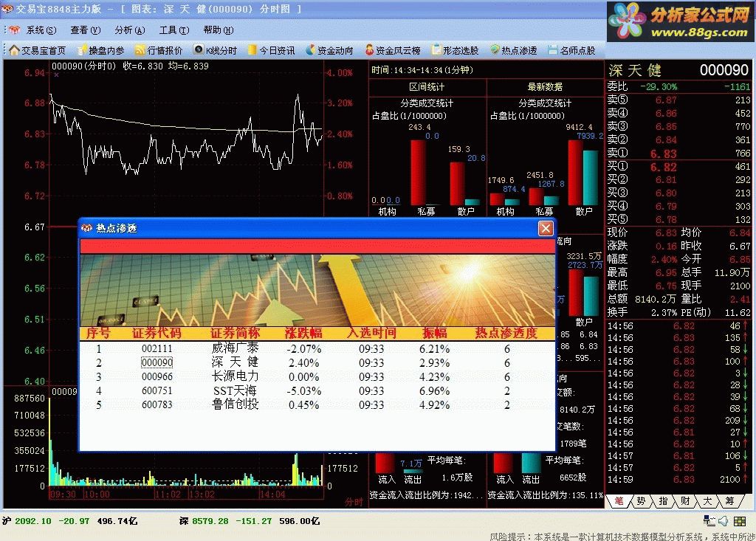Image resolution: width=756 pixels, height=541 pixels.
Task: Switch to the 筹 tab
Action: click(x=729, y=501)
